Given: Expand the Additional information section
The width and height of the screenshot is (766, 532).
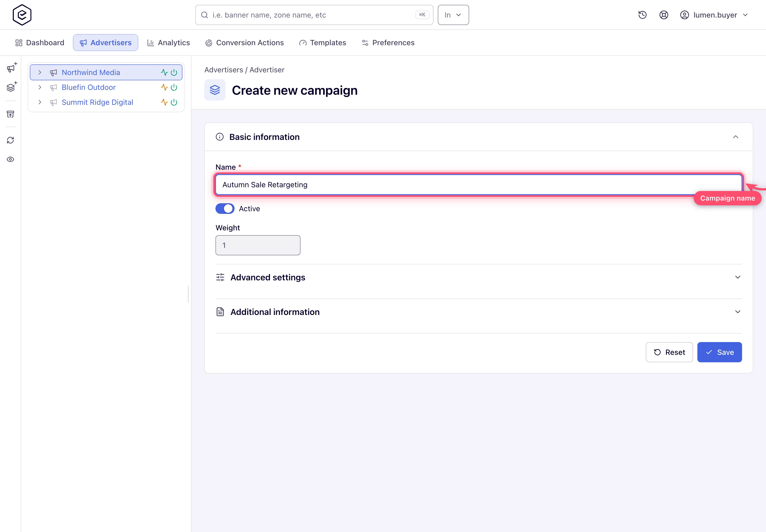Looking at the screenshot, I should click(x=738, y=312).
